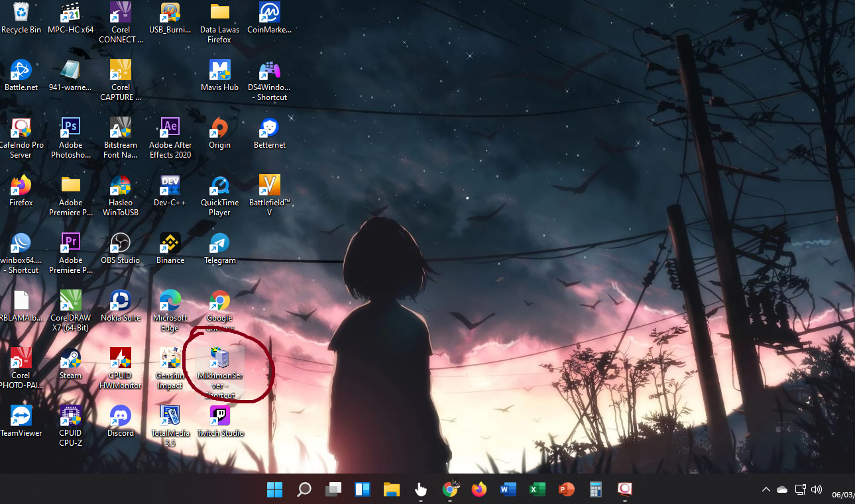This screenshot has height=504, width=855.
Task: Open File Explorer from the taskbar
Action: [391, 489]
